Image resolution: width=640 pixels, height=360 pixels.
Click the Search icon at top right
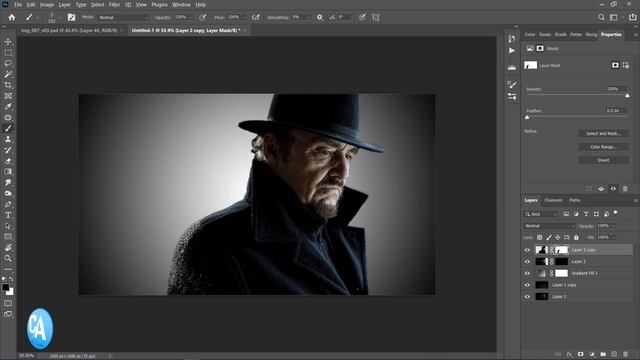(601, 17)
